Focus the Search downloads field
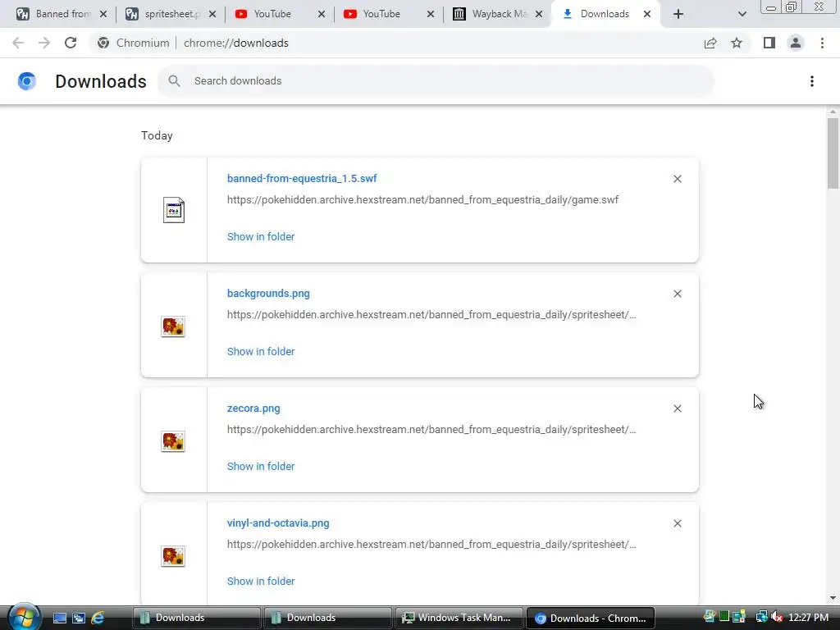 click(x=436, y=81)
